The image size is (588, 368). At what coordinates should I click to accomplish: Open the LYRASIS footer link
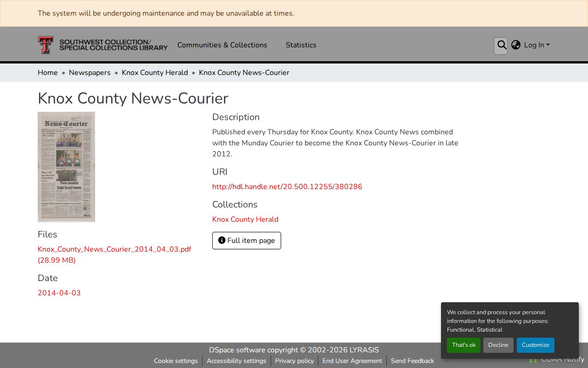364,350
